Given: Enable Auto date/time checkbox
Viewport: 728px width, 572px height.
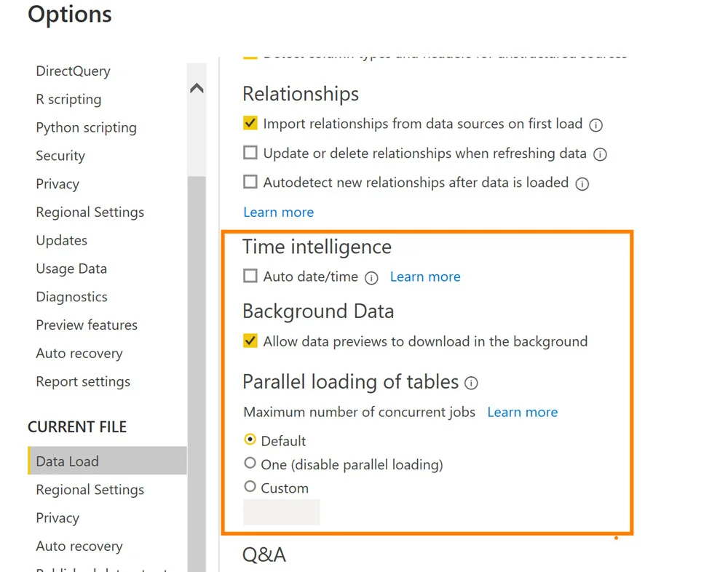Looking at the screenshot, I should pos(250,276).
